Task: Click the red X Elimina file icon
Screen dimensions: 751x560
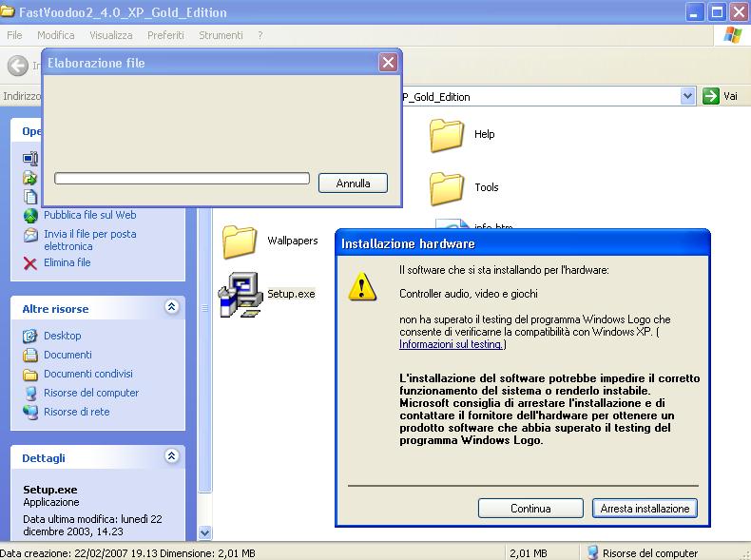Action: pyautogui.click(x=30, y=263)
